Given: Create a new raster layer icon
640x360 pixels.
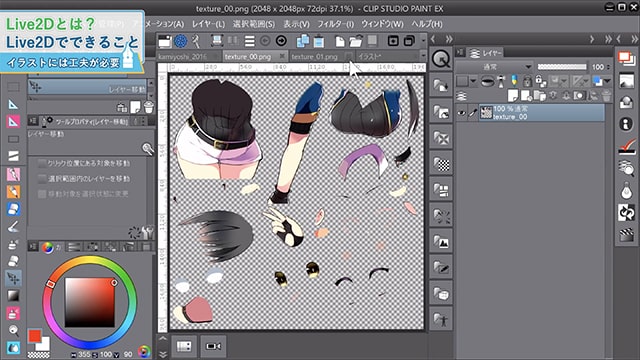Looking at the screenshot, I should point(513,96).
